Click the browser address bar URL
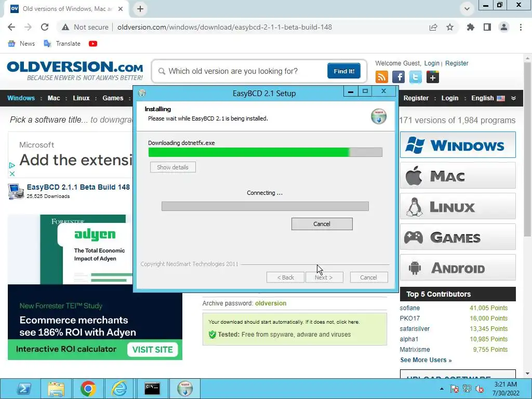 224,27
